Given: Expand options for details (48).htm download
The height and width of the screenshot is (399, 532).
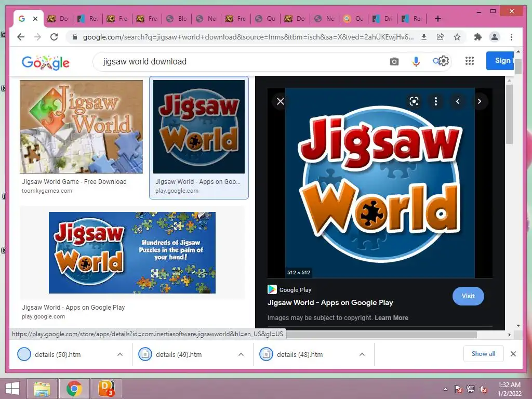Looking at the screenshot, I should (x=362, y=354).
